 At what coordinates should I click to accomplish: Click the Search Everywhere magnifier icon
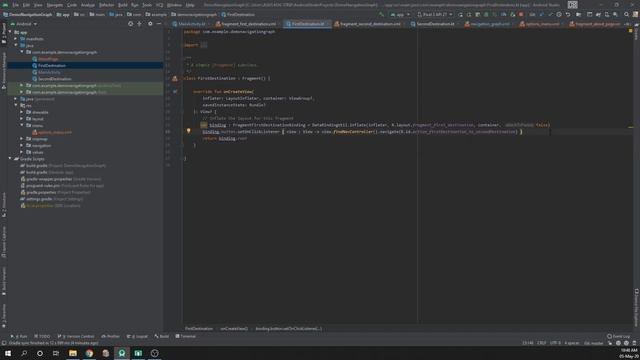pos(627,14)
